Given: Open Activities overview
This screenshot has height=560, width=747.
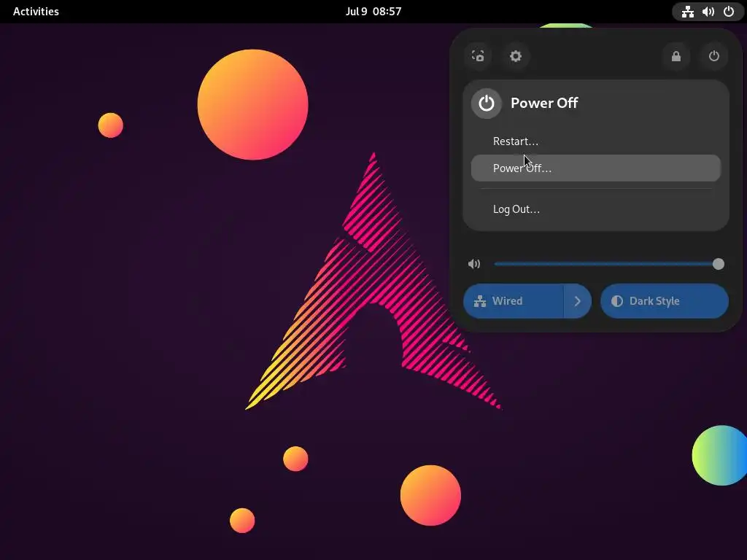Looking at the screenshot, I should point(36,12).
